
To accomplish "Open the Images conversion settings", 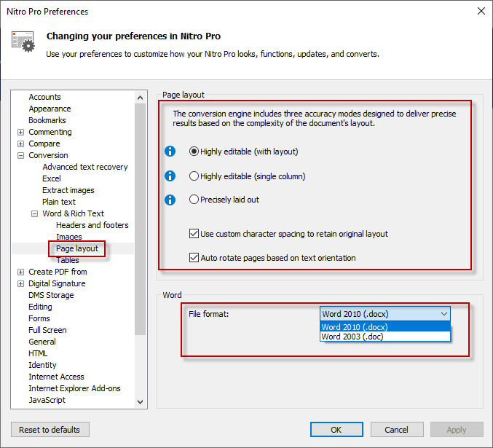I will pyautogui.click(x=69, y=237).
